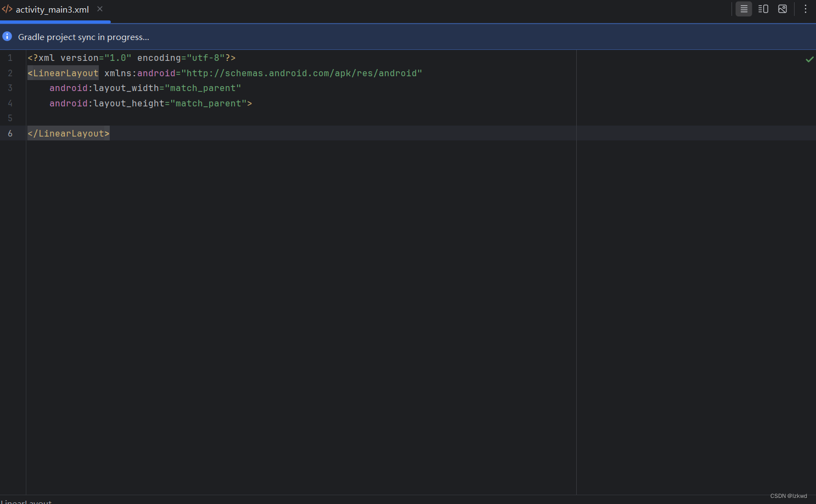
Task: Close the activity_main3.xml tab
Action: pyautogui.click(x=99, y=9)
